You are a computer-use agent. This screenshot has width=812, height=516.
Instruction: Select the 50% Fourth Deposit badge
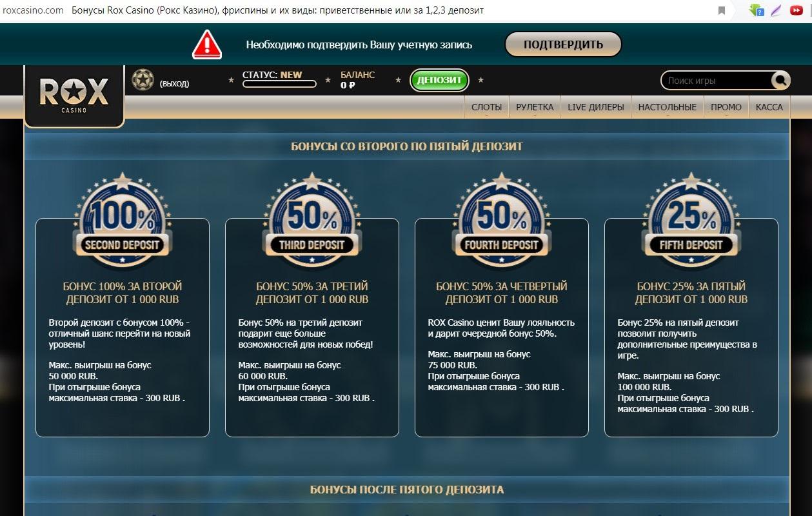pos(502,220)
